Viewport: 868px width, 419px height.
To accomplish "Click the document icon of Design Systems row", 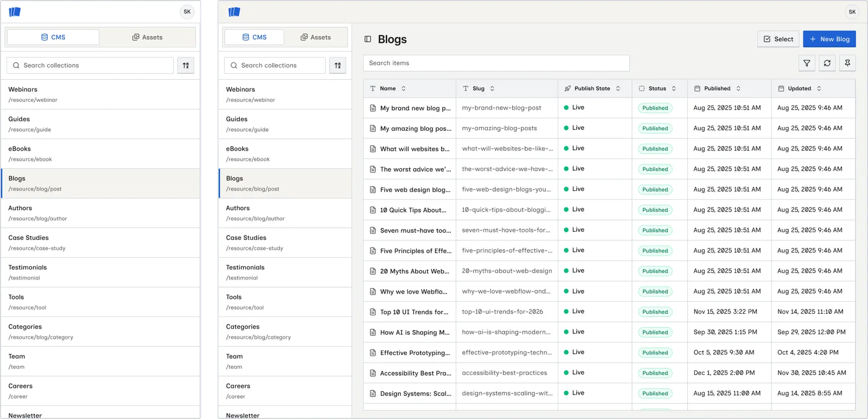I will point(373,393).
